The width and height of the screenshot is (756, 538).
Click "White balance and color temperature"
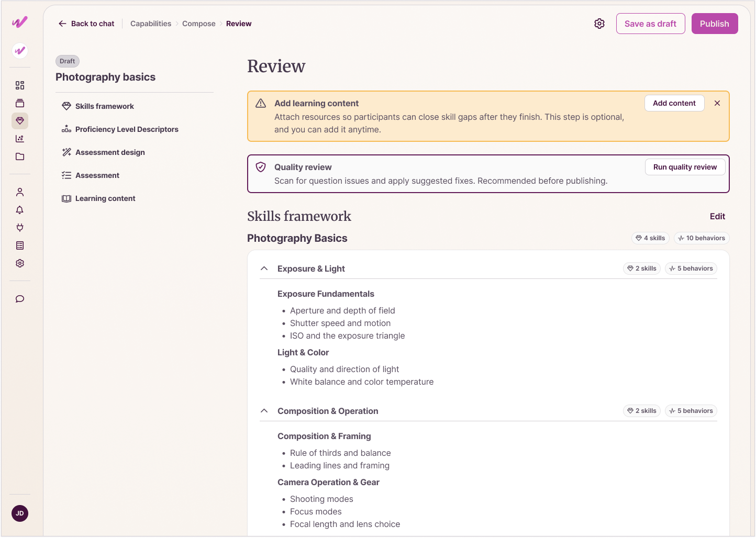click(x=362, y=382)
